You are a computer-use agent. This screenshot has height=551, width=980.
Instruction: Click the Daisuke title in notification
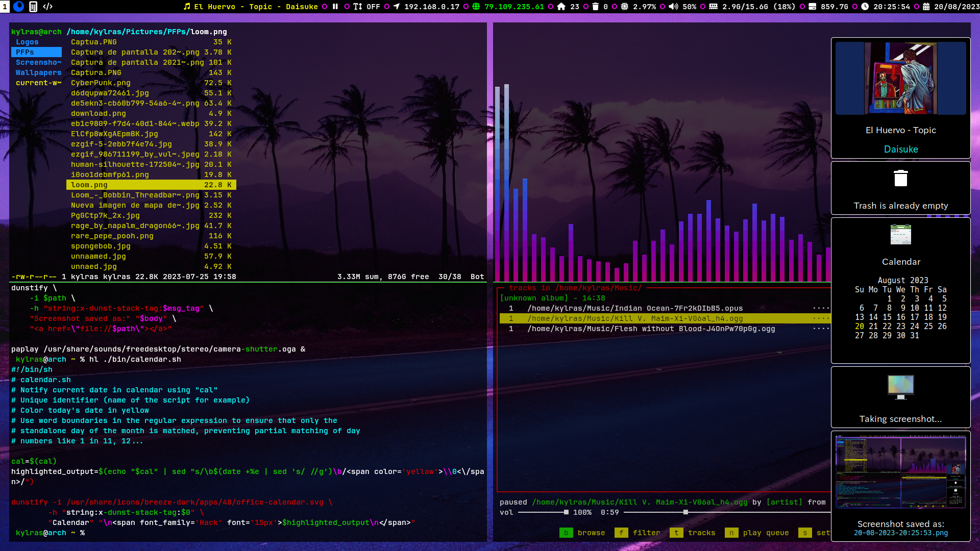pyautogui.click(x=901, y=149)
